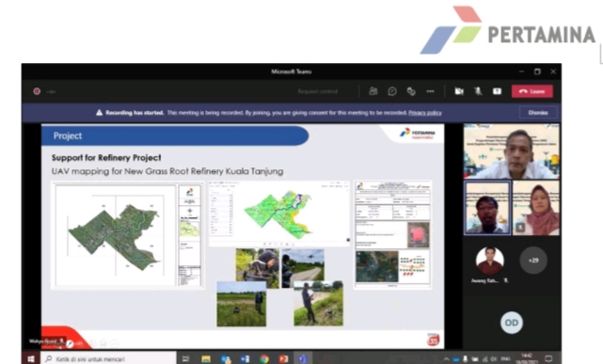Open the reactions and raise hand icon
Screen dimensions: 603x364
click(411, 91)
